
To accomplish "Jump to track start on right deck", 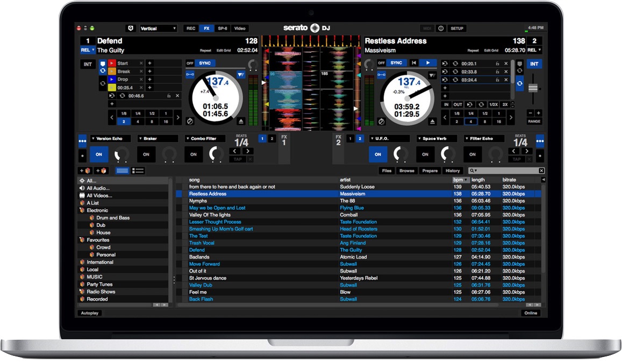I will (x=414, y=63).
